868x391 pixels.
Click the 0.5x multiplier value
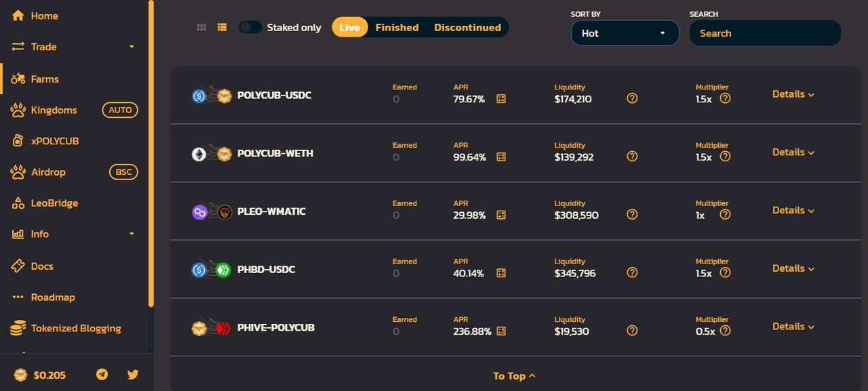tap(705, 331)
